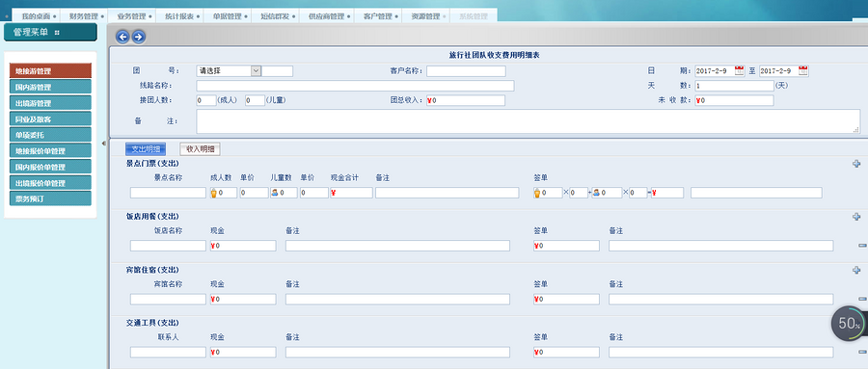Select 出境报价单管理 in the sidebar menu
868x369 pixels.
tap(50, 182)
